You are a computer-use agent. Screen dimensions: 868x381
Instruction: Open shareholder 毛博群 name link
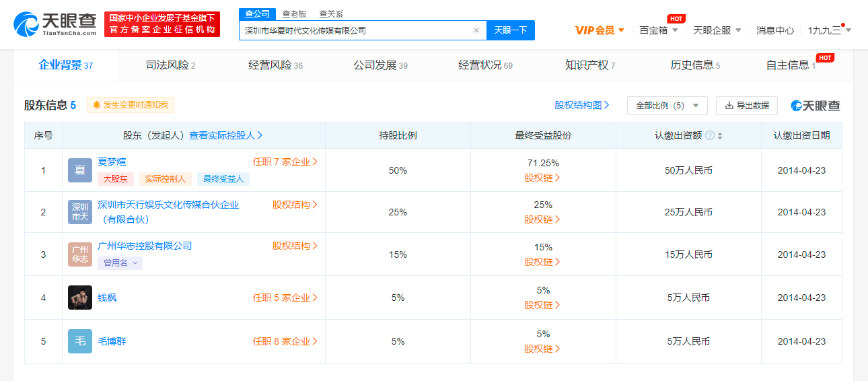(x=112, y=341)
